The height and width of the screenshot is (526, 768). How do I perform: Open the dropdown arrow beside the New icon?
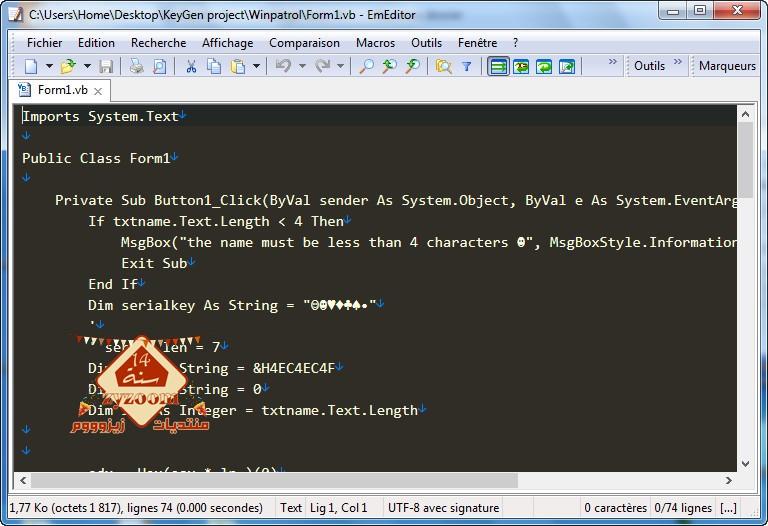pos(49,66)
